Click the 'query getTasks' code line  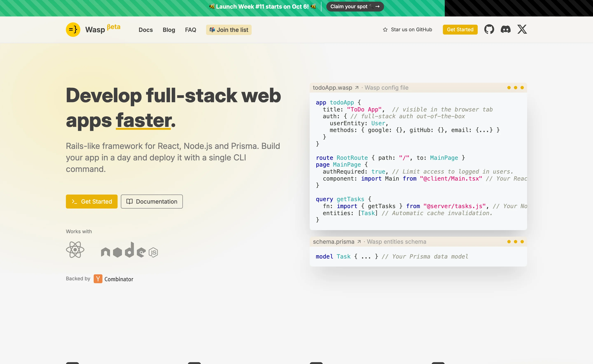[343, 199]
